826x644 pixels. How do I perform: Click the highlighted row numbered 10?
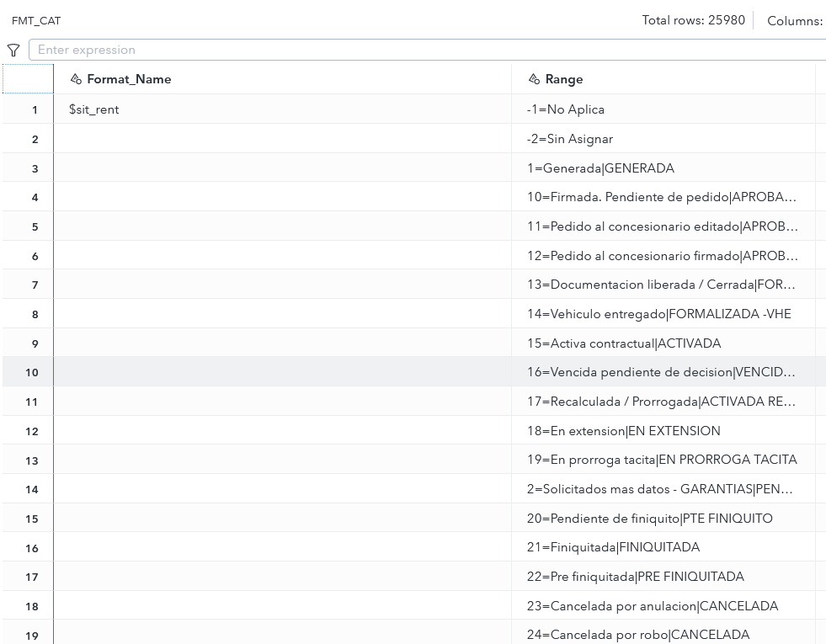[31, 372]
